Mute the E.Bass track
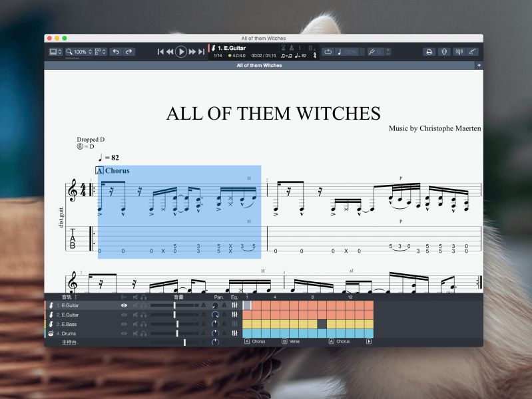532x399 pixels. pos(135,324)
